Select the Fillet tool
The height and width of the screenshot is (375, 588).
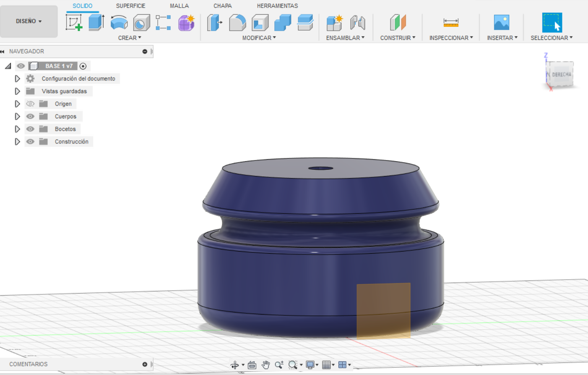tap(237, 23)
